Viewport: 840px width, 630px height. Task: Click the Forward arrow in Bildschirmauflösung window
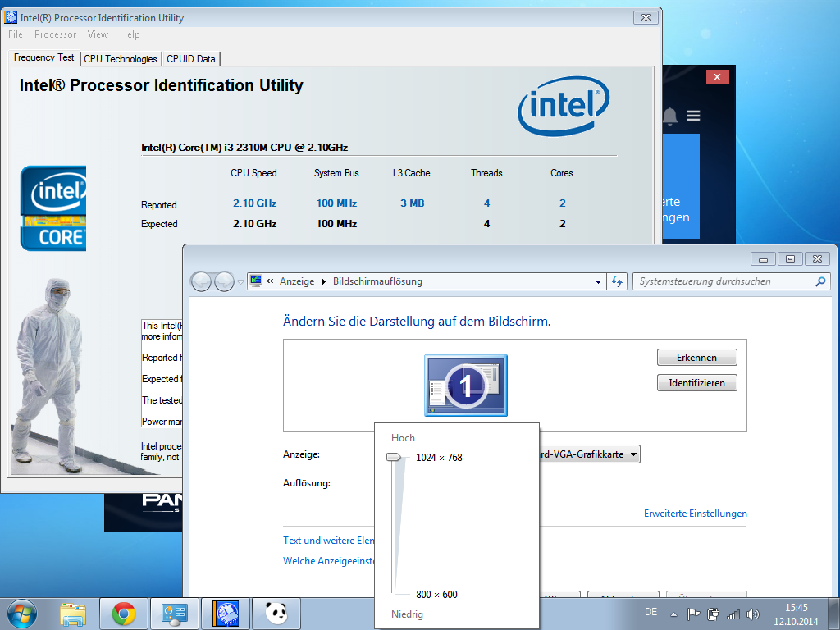coord(224,281)
